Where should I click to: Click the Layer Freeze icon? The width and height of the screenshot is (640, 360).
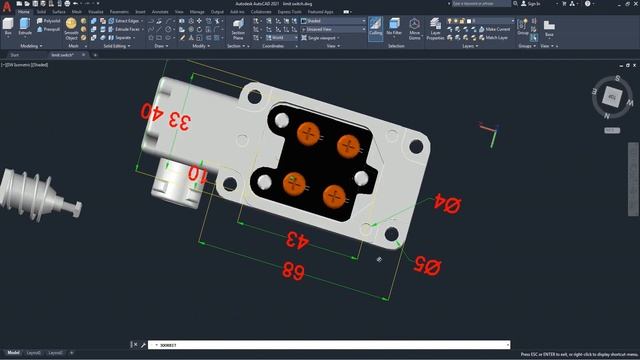click(x=466, y=29)
